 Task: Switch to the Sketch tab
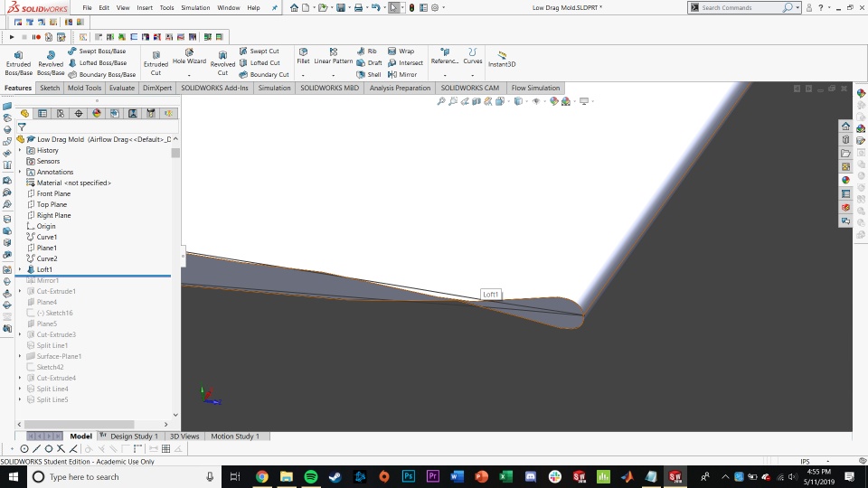[x=49, y=88]
